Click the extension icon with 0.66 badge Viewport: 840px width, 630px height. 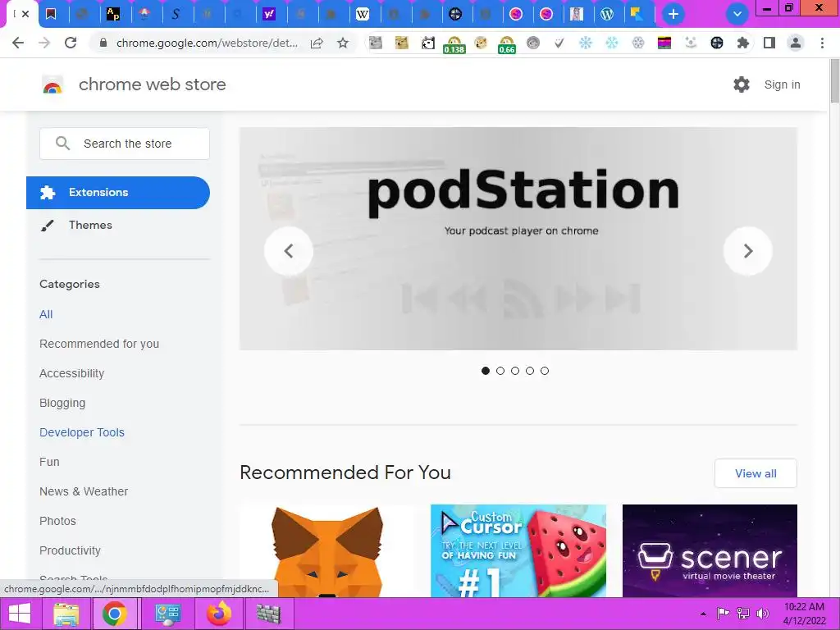(x=506, y=44)
